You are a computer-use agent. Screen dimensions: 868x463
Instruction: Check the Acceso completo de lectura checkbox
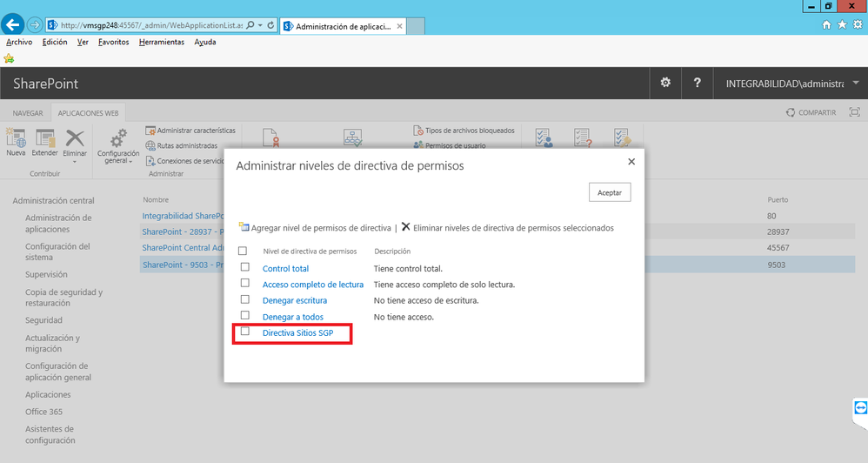[x=244, y=283]
